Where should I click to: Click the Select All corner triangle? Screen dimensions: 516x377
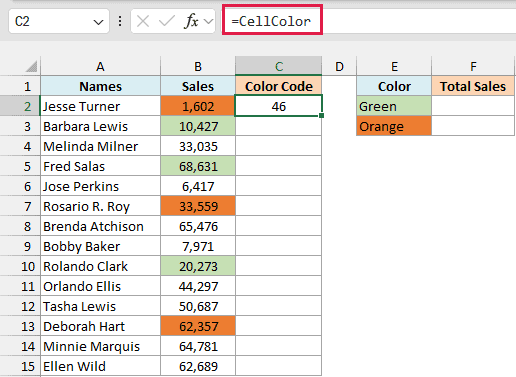(31, 66)
